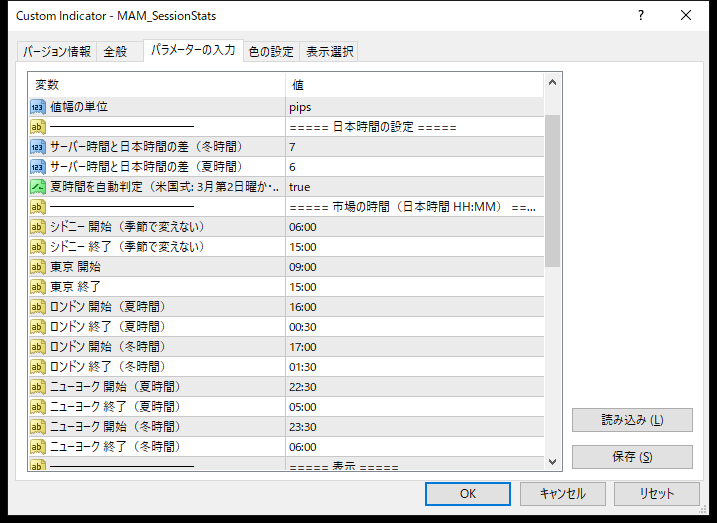Click the integer icon beside 値幅の単位
Screen dimensions: 717x523
[38, 107]
